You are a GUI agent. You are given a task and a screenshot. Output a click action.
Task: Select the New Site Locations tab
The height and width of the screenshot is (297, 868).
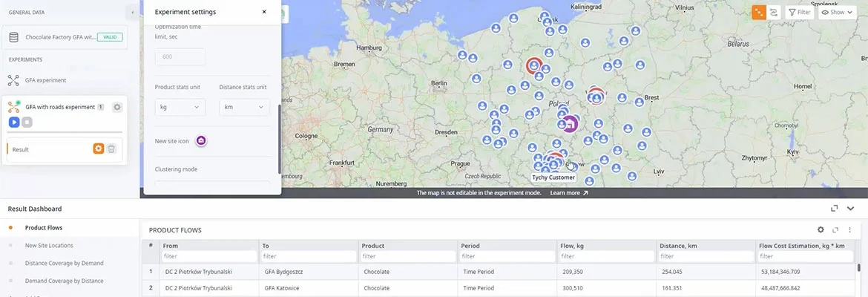(x=49, y=245)
